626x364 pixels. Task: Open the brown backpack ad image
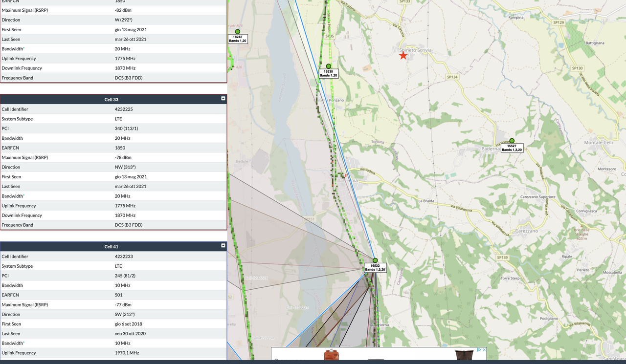[x=464, y=355]
